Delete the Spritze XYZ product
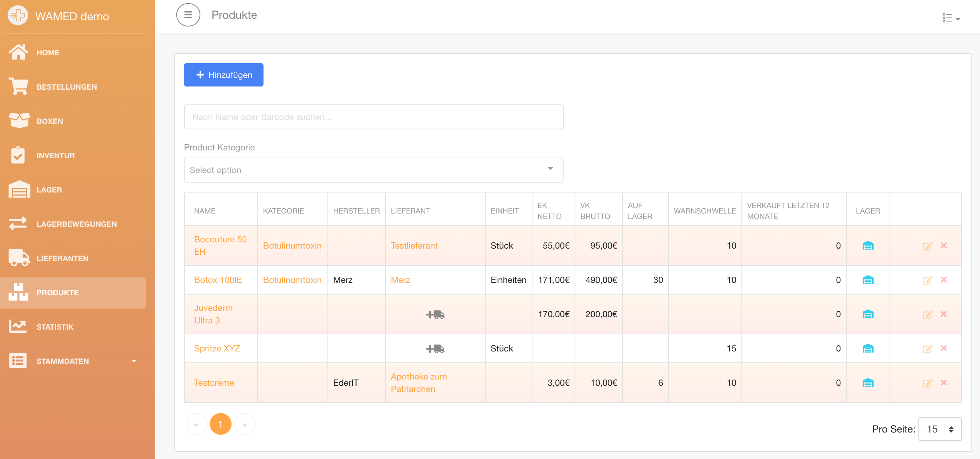 point(944,348)
